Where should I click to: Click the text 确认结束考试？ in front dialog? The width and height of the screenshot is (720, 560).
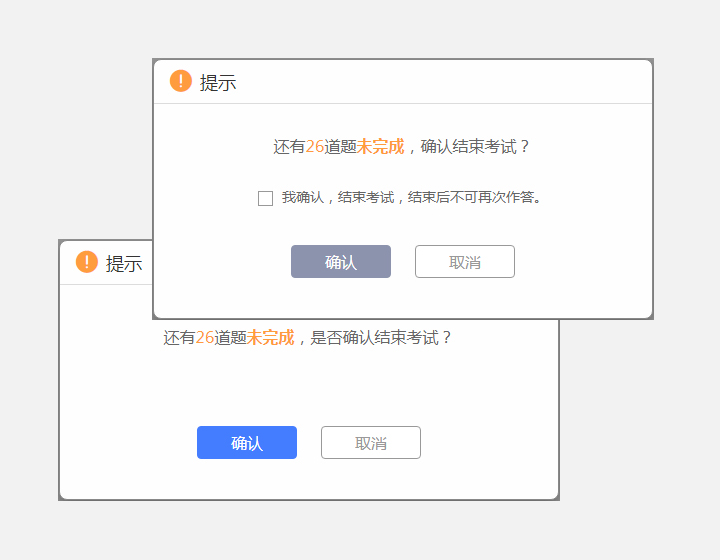point(475,147)
